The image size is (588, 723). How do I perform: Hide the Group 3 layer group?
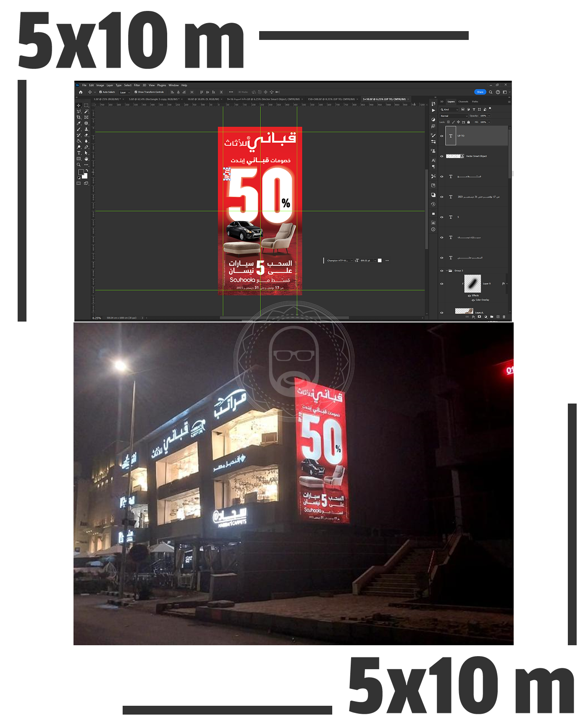(x=442, y=271)
